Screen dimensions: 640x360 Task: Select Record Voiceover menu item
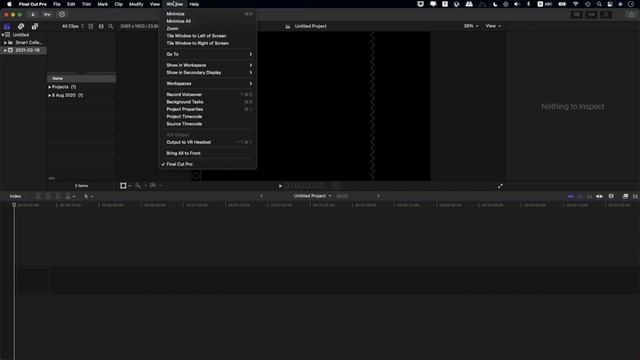click(x=207, y=94)
